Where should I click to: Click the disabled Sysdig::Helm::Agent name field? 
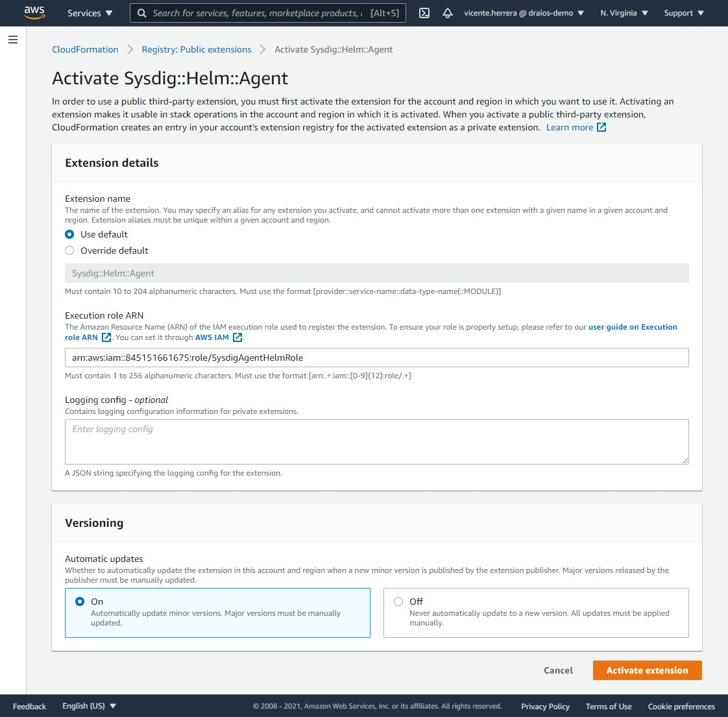(377, 273)
